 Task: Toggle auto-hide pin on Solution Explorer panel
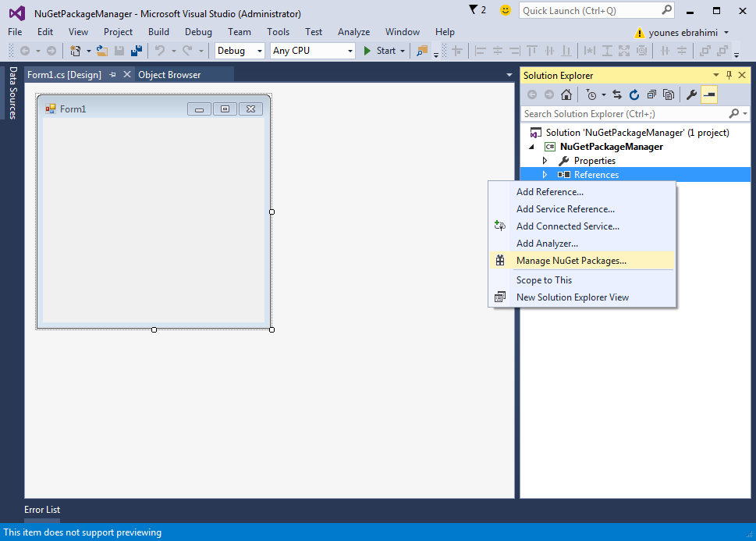pyautogui.click(x=729, y=76)
